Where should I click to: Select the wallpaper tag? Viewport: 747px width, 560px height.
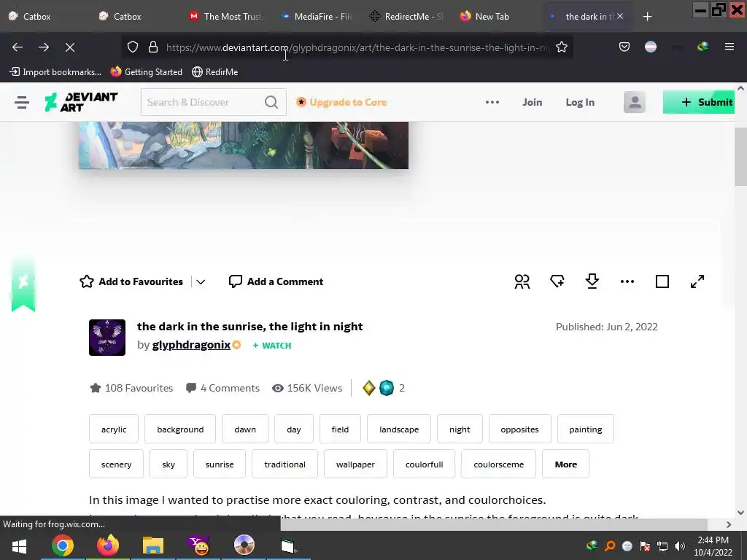tap(355, 464)
